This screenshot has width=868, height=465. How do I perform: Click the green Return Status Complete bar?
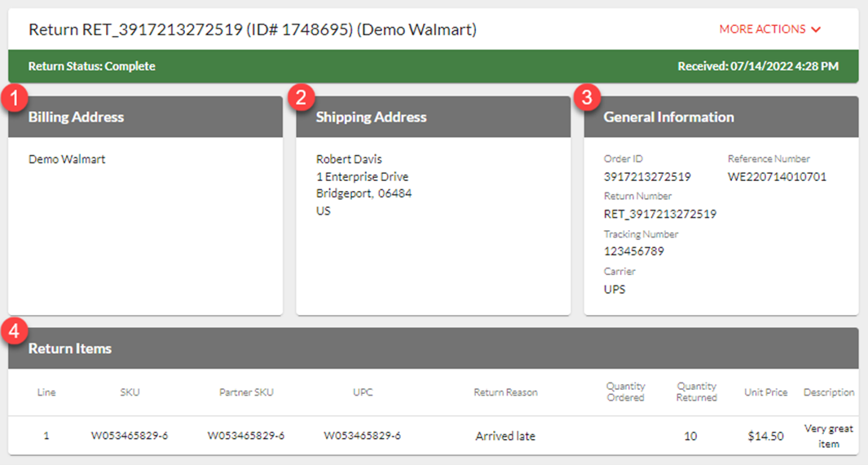point(433,66)
